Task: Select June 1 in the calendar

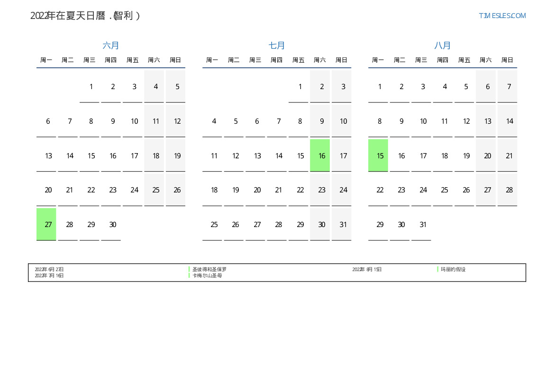Action: coord(91,87)
